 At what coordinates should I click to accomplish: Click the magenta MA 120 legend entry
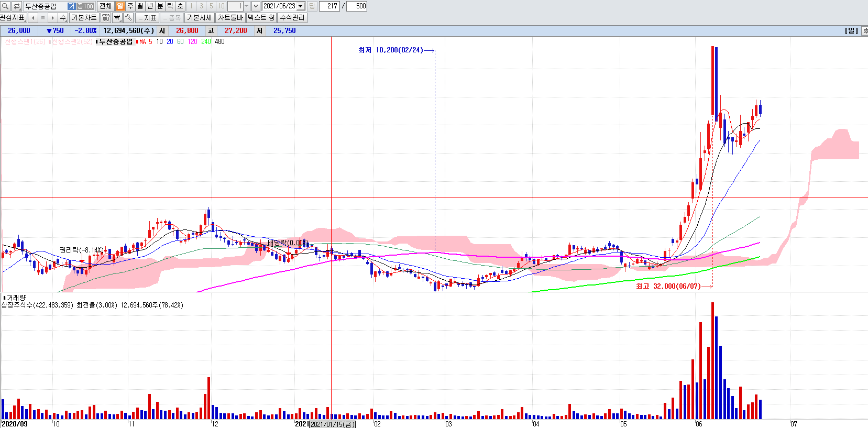(192, 42)
